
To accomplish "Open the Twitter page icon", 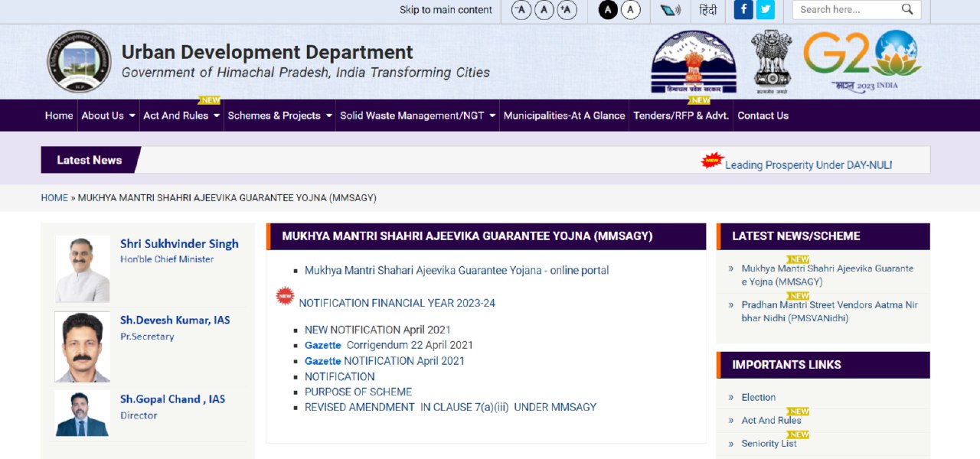I will [766, 10].
